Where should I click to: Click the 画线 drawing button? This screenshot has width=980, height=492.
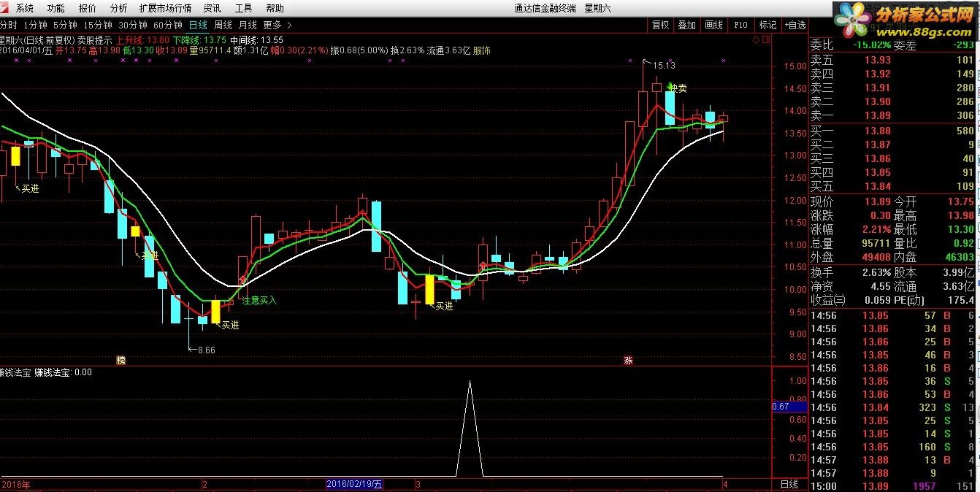(x=713, y=25)
